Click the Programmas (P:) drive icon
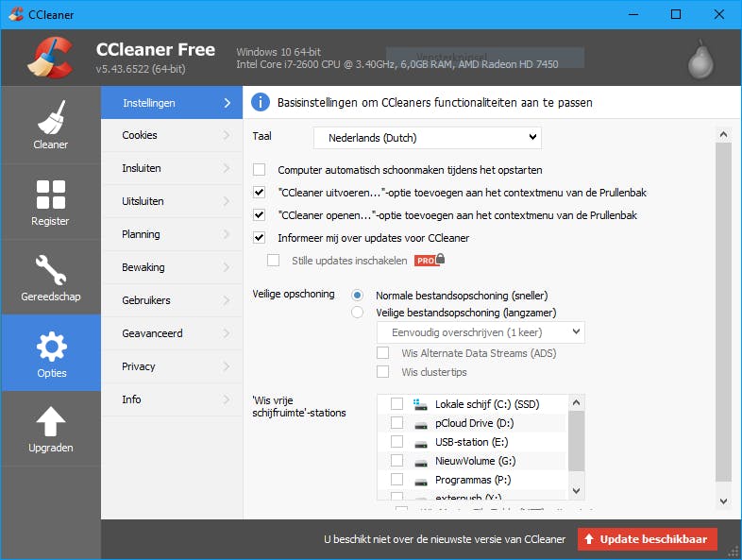The height and width of the screenshot is (560, 742). pyautogui.click(x=421, y=482)
